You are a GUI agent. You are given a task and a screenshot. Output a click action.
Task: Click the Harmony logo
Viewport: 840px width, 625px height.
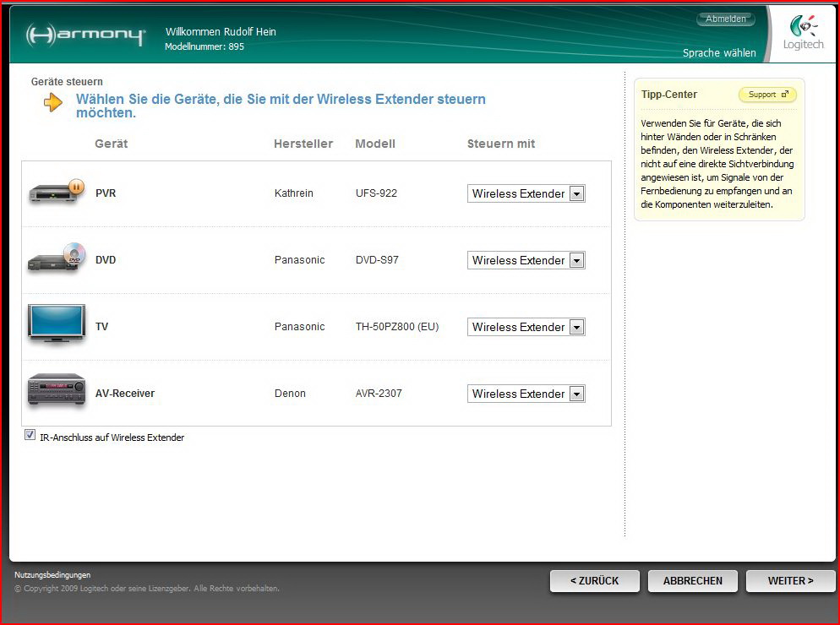coord(85,35)
